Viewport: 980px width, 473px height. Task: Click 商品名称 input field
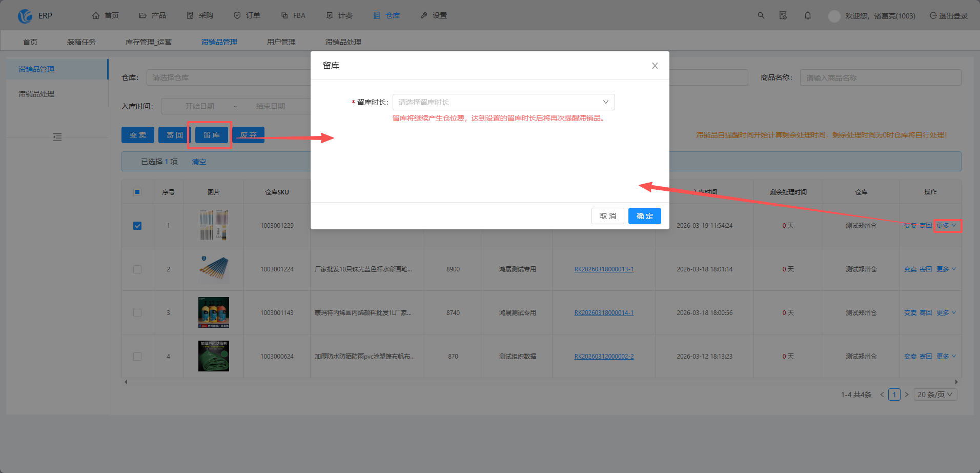[881, 77]
